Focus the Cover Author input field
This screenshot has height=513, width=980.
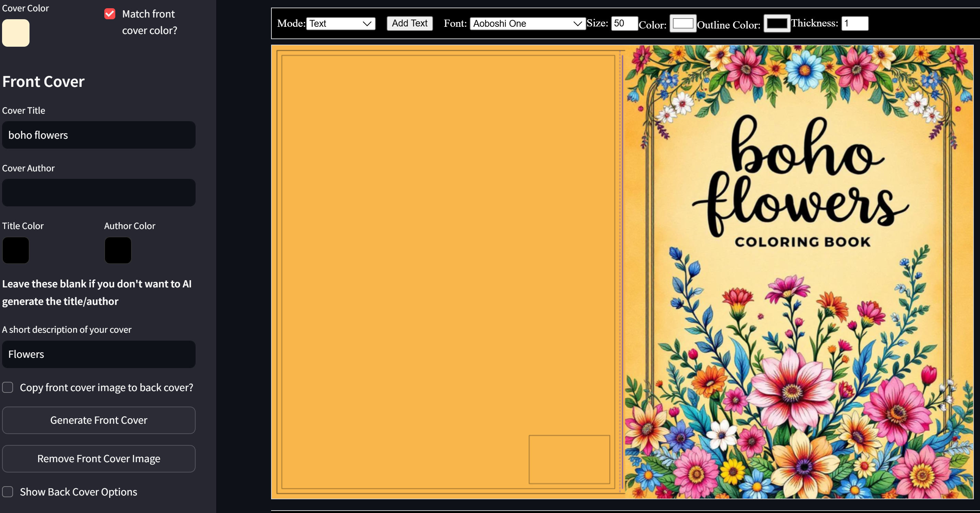(98, 193)
